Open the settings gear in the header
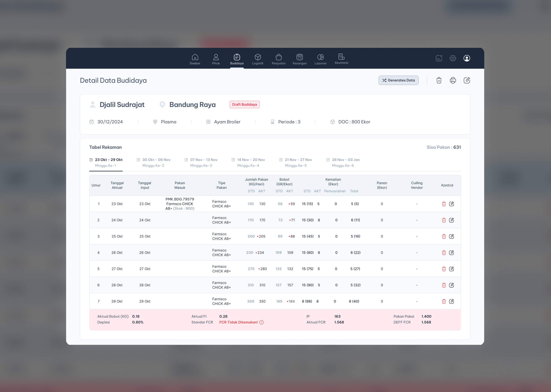This screenshot has height=392, width=551. click(x=453, y=58)
